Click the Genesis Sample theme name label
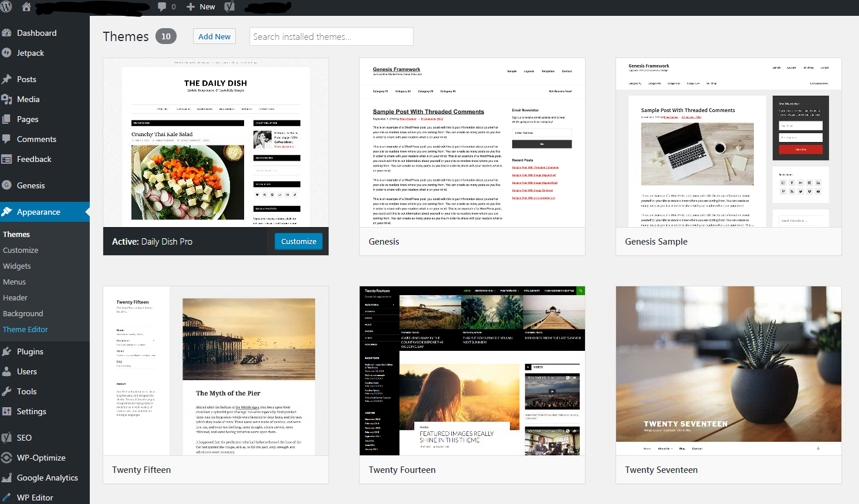The image size is (859, 504). (x=656, y=242)
